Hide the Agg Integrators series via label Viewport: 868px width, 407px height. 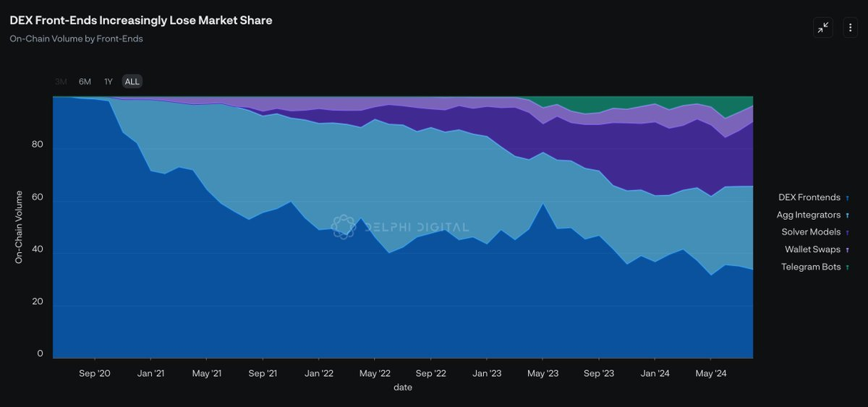[x=808, y=215]
